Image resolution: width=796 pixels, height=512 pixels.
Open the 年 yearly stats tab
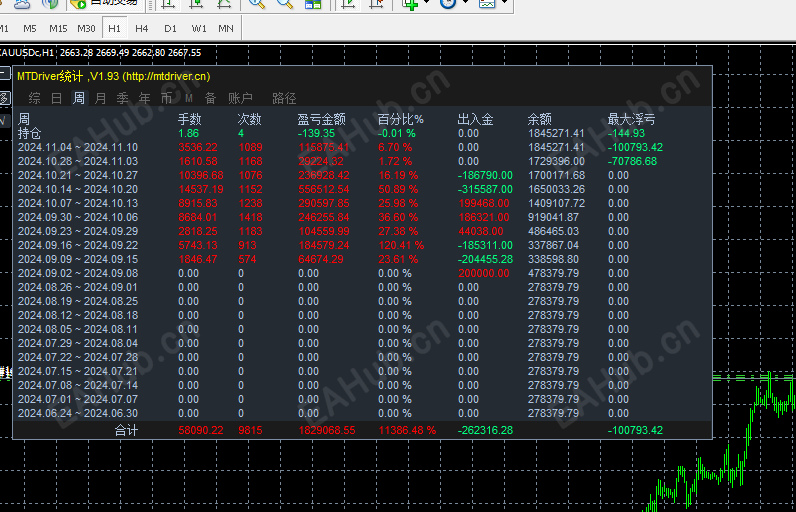[145, 98]
